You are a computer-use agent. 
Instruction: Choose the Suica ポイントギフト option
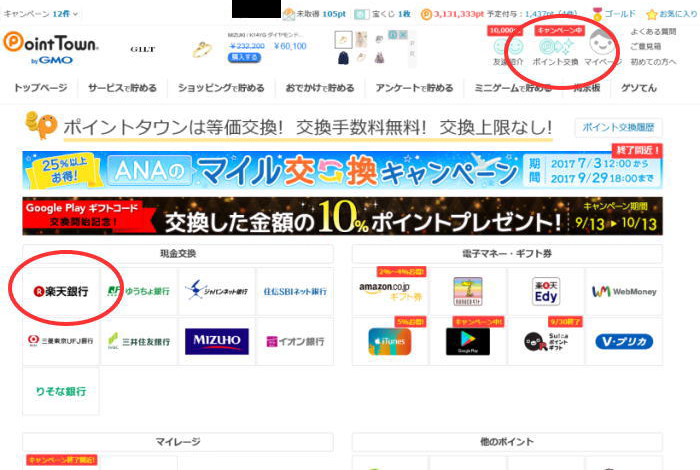[x=546, y=341]
